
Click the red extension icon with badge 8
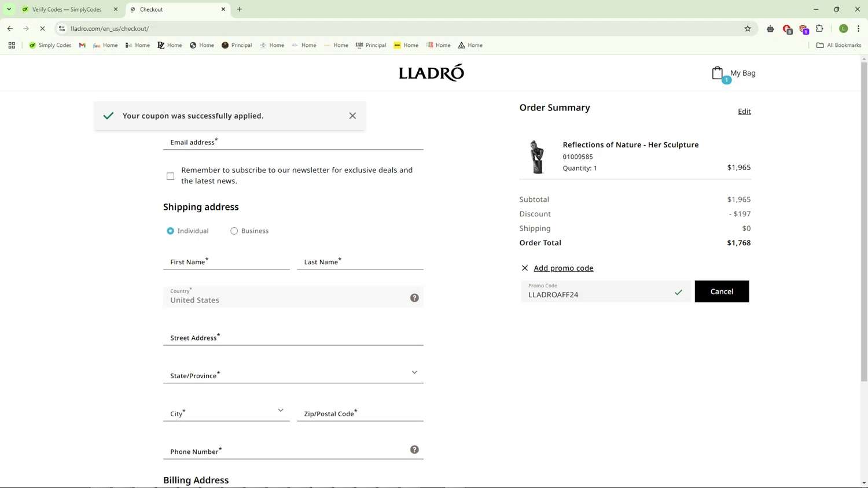(787, 29)
